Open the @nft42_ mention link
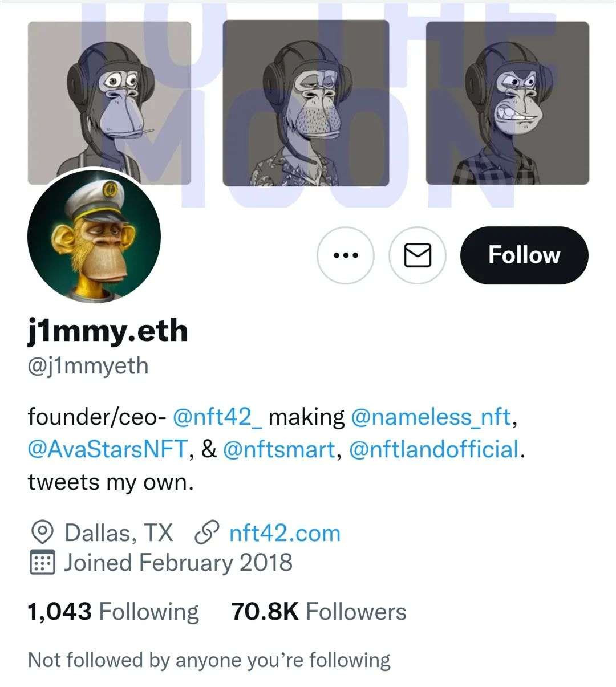The image size is (616, 687). click(217, 417)
